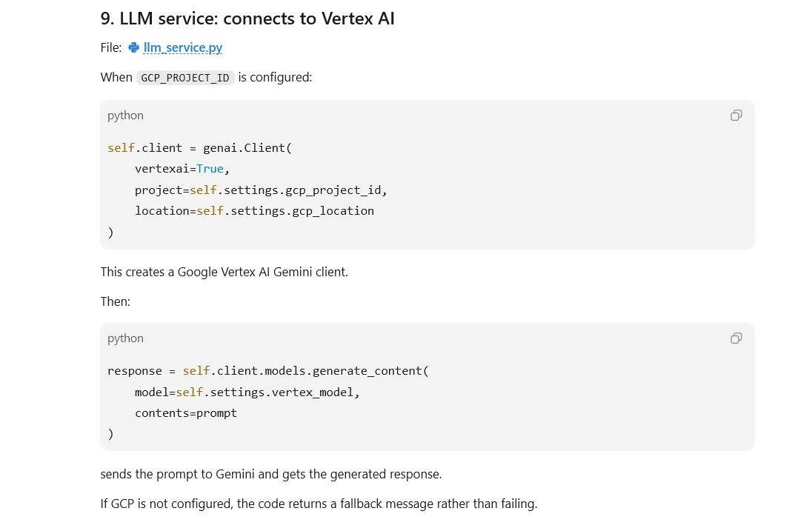The width and height of the screenshot is (812, 528).
Task: Click the line 'project=self.settings.gcp_project_id,'
Action: point(261,190)
